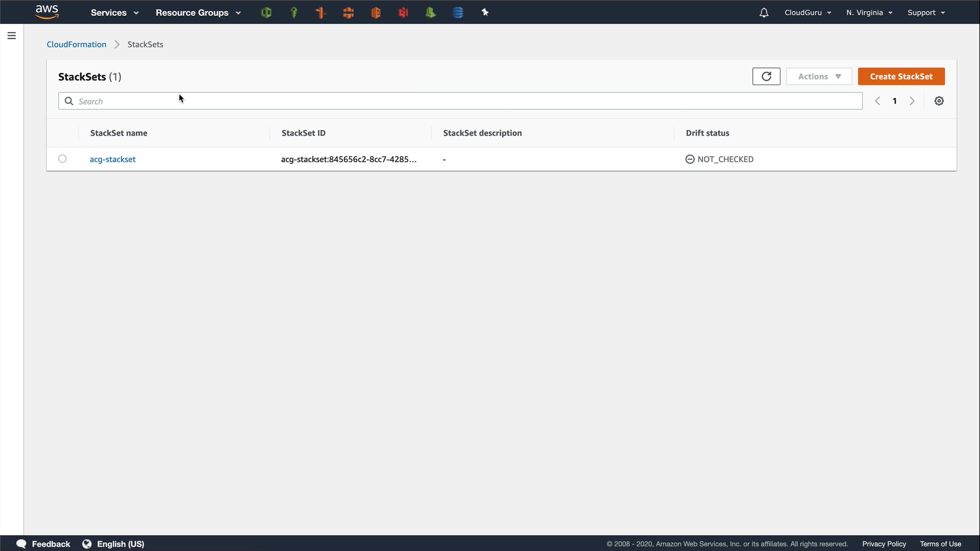The height and width of the screenshot is (551, 980).
Task: Expand the CloudGuru account menu
Action: point(807,13)
